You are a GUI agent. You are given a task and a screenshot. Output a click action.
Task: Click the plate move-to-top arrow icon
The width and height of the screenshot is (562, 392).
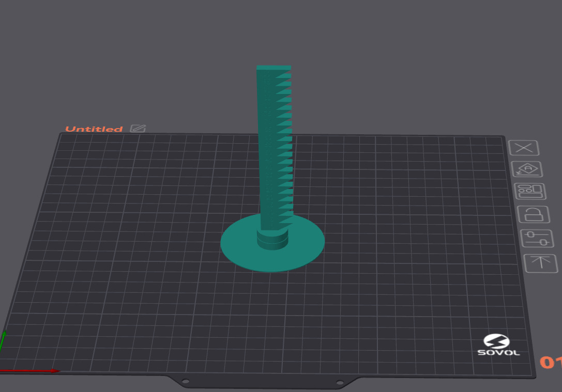coord(541,263)
